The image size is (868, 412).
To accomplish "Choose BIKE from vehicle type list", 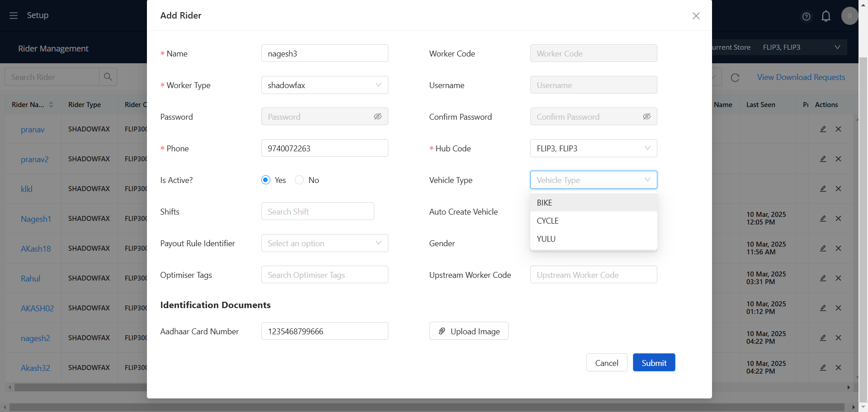I will click(594, 203).
